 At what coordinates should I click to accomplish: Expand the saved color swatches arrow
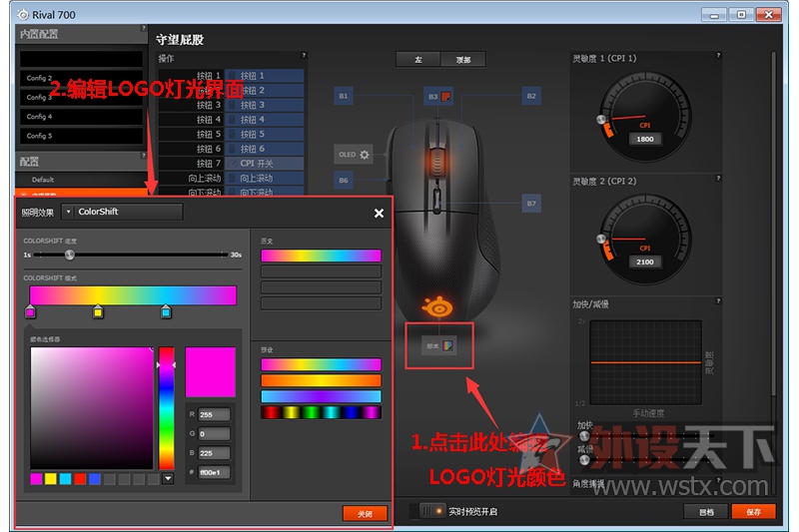click(168, 478)
